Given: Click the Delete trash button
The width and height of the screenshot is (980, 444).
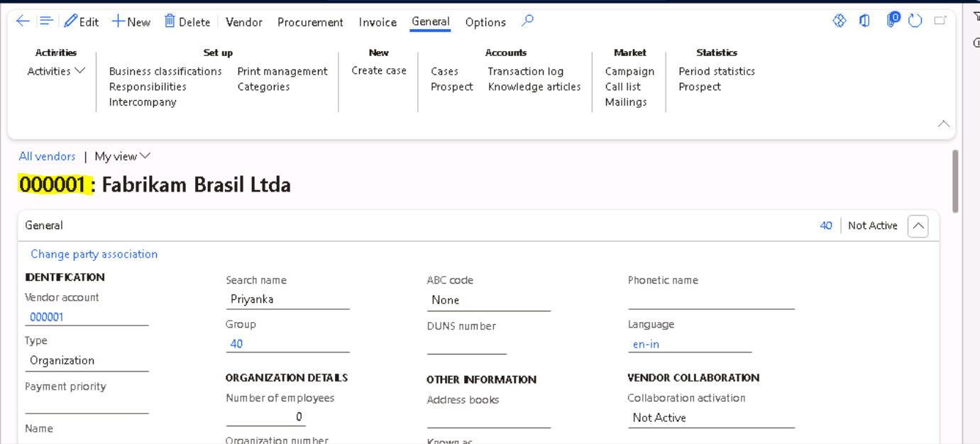Looking at the screenshot, I should pos(187,22).
